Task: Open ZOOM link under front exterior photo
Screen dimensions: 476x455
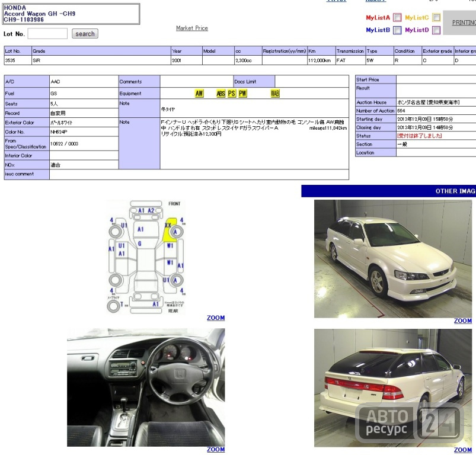Action: tap(463, 321)
